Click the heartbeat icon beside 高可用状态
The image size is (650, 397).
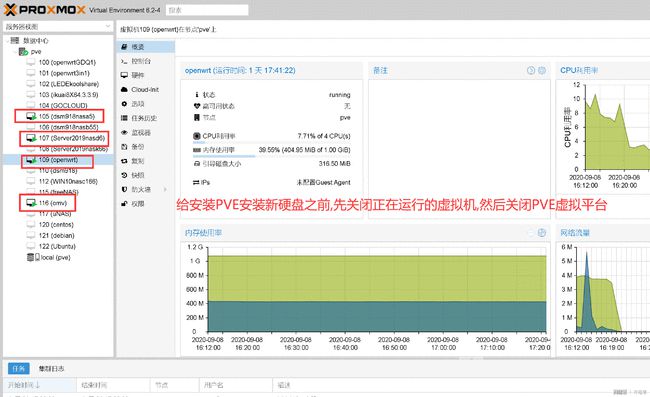pos(197,106)
